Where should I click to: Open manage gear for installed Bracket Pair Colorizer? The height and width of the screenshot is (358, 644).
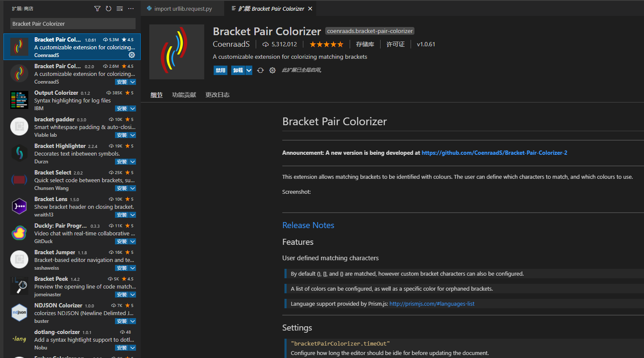pyautogui.click(x=132, y=55)
